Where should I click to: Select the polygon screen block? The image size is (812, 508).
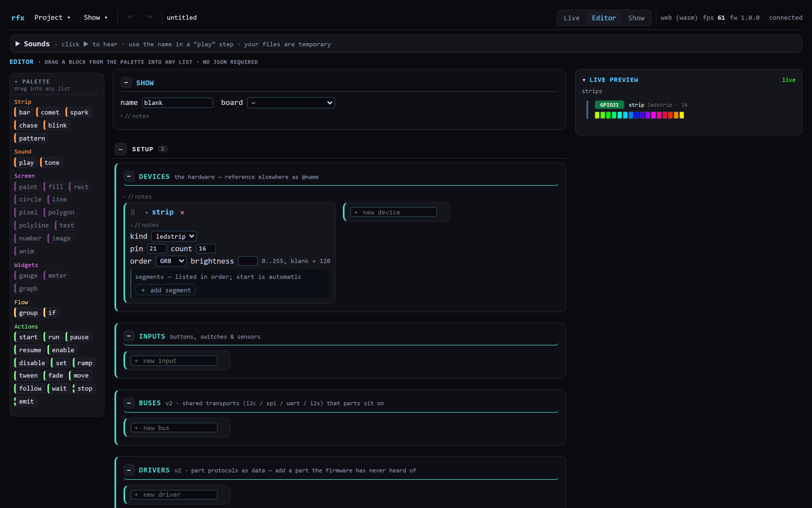(61, 212)
